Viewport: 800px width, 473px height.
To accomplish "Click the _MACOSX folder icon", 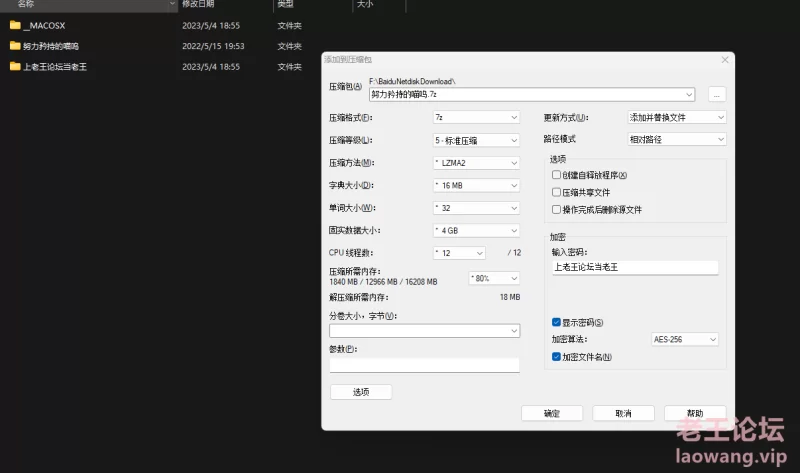I will click(15, 25).
